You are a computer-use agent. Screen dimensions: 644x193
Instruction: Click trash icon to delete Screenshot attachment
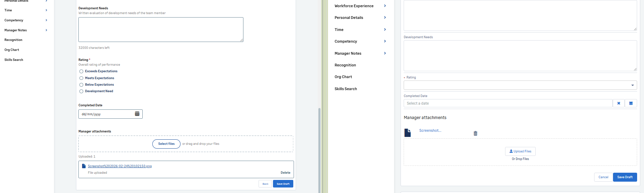[476, 133]
